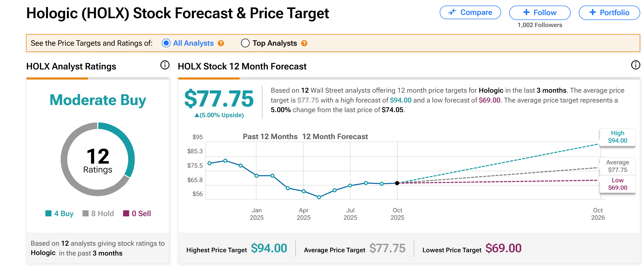The image size is (644, 280).
Task: Select the Top Analysts radio button
Action: point(245,43)
